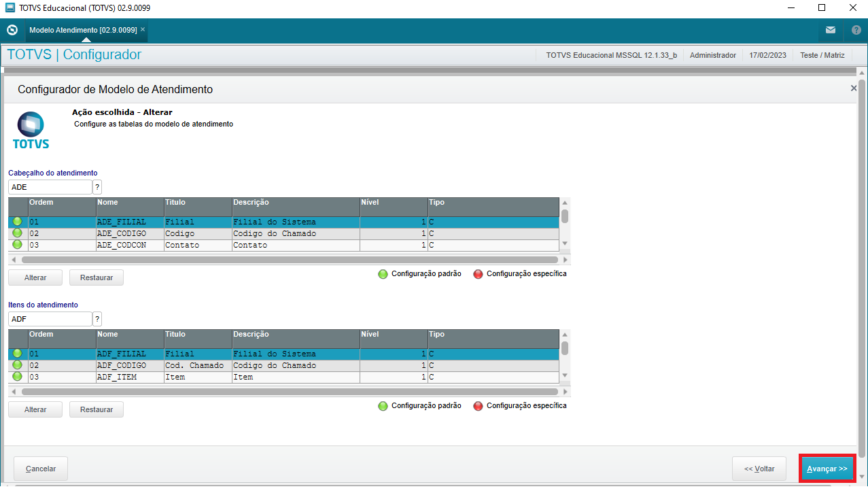
Task: Click the 'Cod. Chamado' title cell
Action: click(198, 365)
